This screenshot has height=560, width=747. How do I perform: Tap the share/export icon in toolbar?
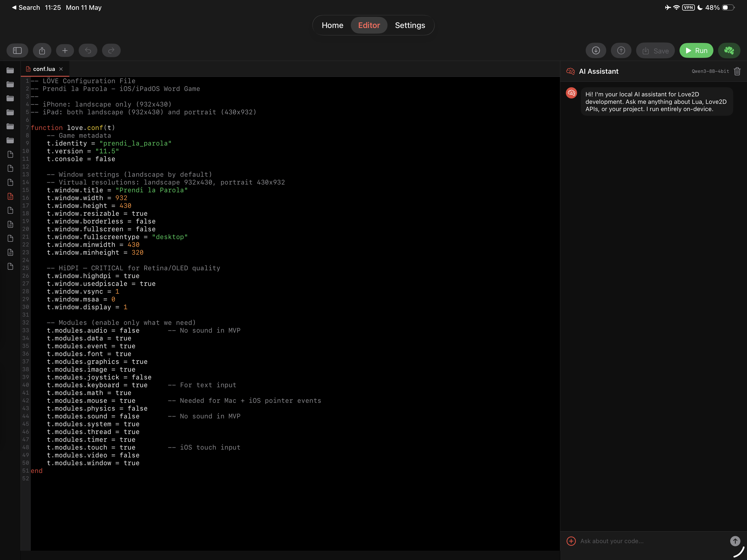click(42, 51)
